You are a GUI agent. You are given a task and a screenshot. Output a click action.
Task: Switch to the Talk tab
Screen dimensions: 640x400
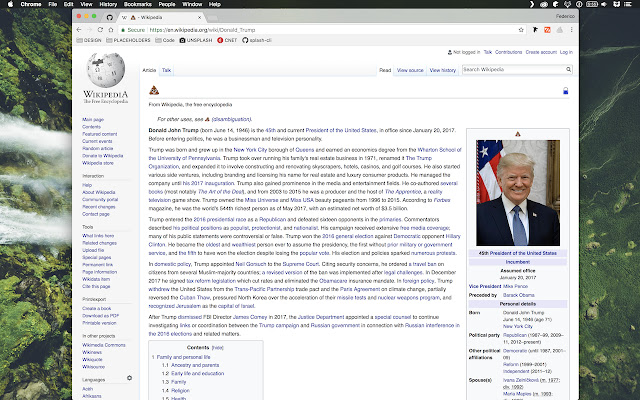click(x=167, y=70)
